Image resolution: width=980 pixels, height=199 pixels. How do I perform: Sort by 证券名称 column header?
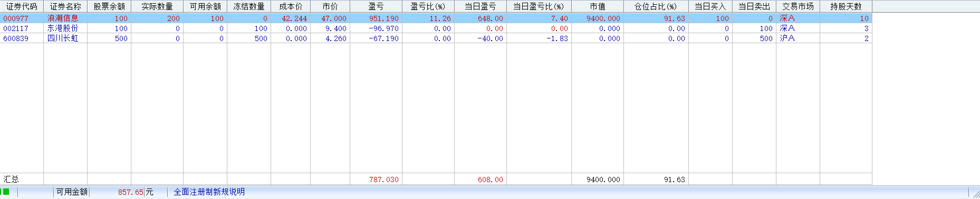(x=65, y=6)
